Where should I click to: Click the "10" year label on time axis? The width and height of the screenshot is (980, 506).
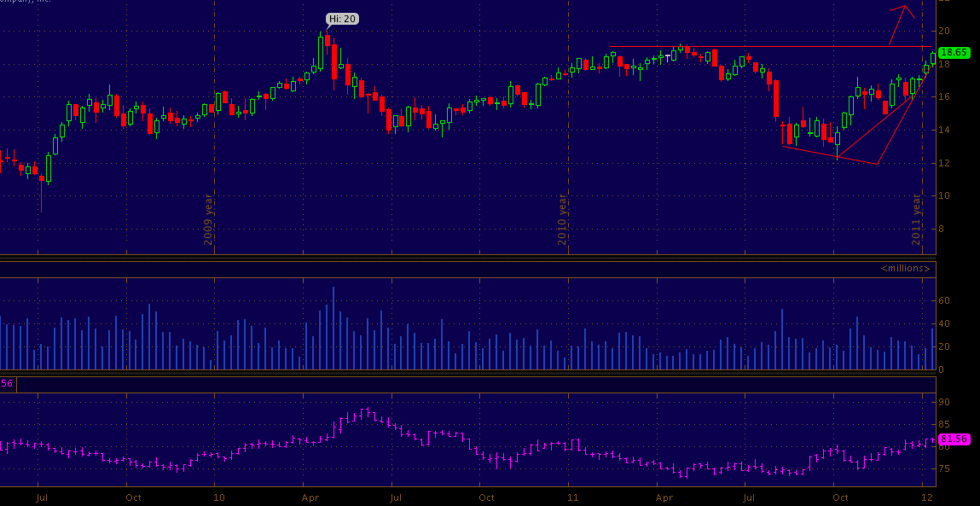click(218, 497)
